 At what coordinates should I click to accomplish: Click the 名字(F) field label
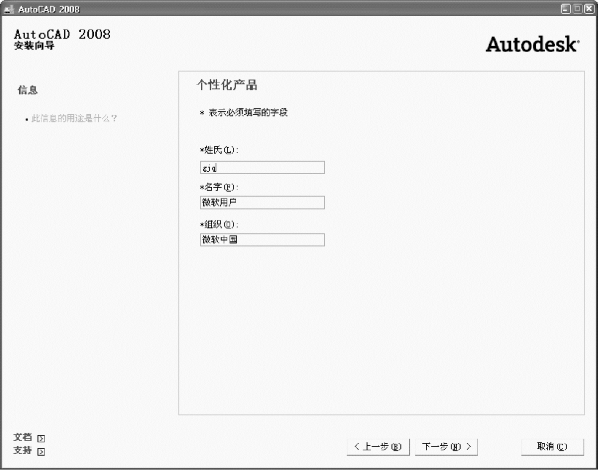219,187
